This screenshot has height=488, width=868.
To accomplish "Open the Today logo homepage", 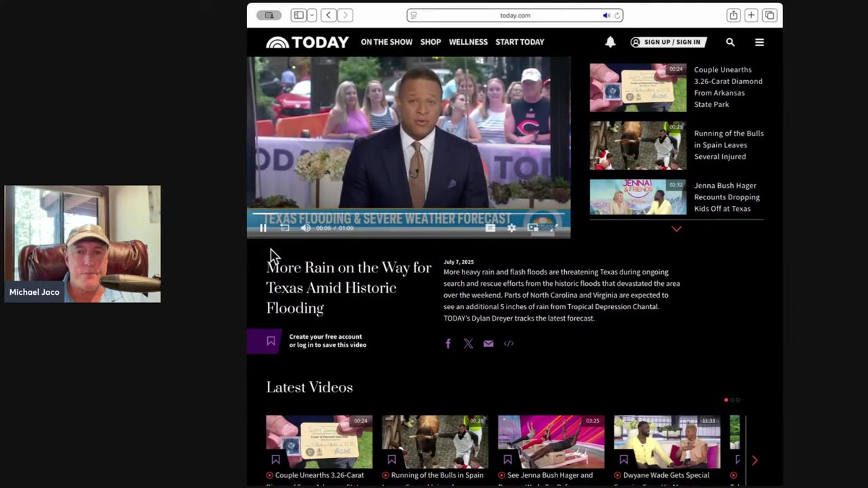I will tap(307, 42).
